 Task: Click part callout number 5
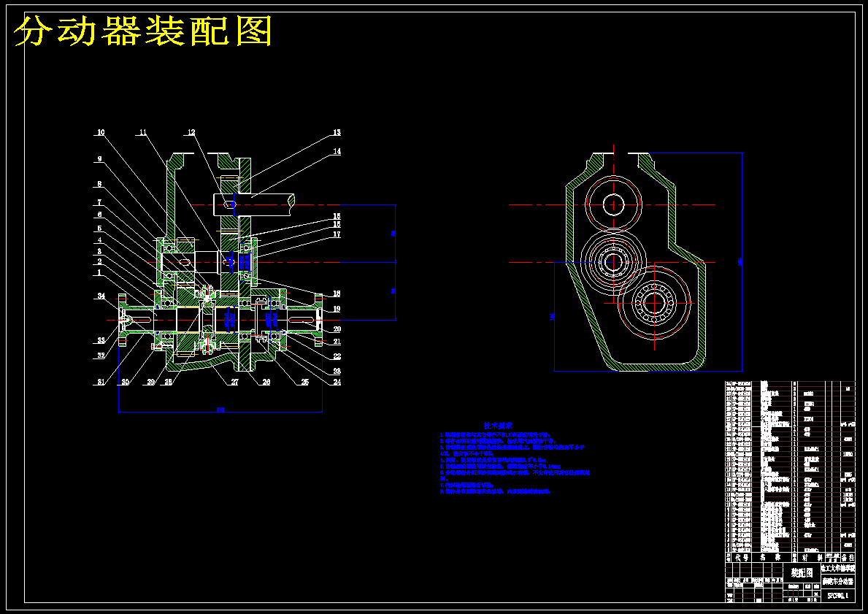pos(99,228)
